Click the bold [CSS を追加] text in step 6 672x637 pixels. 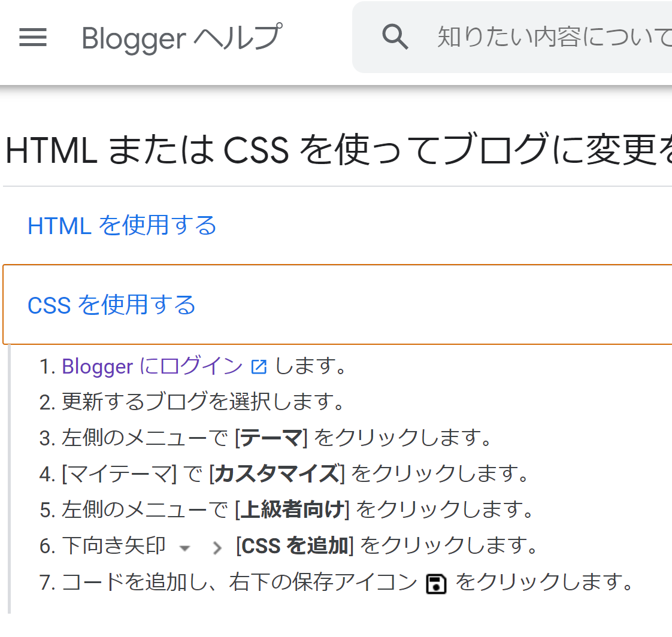click(295, 546)
